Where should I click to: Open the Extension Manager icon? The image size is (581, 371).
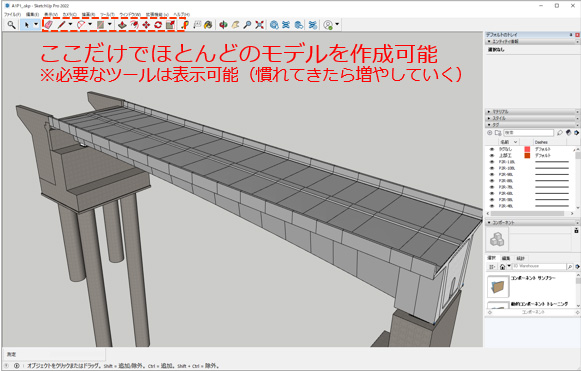[x=313, y=24]
